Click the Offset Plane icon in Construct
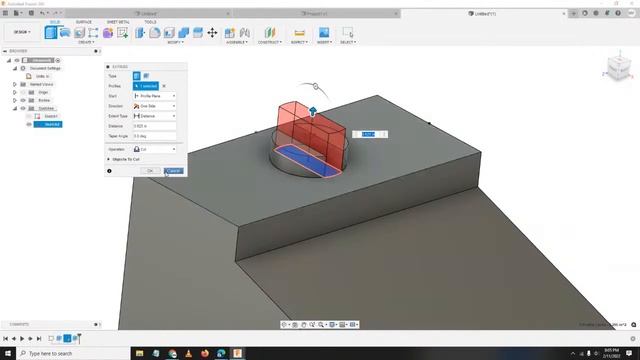 270,33
